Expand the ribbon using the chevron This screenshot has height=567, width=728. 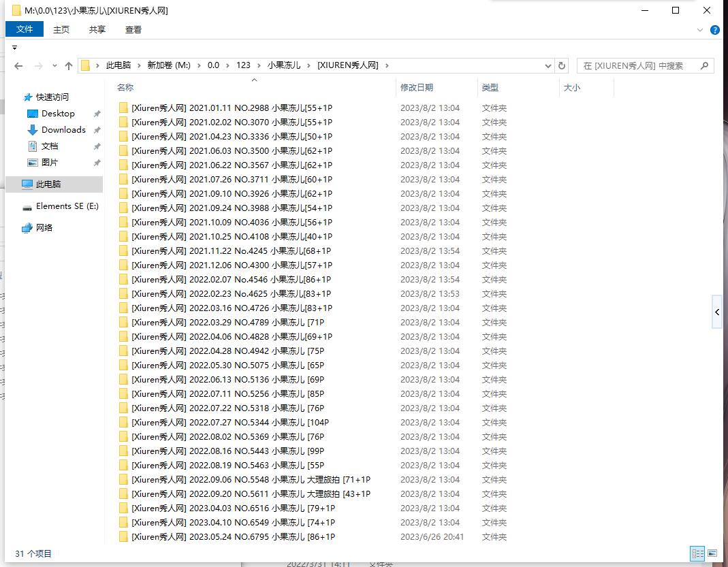(x=700, y=30)
